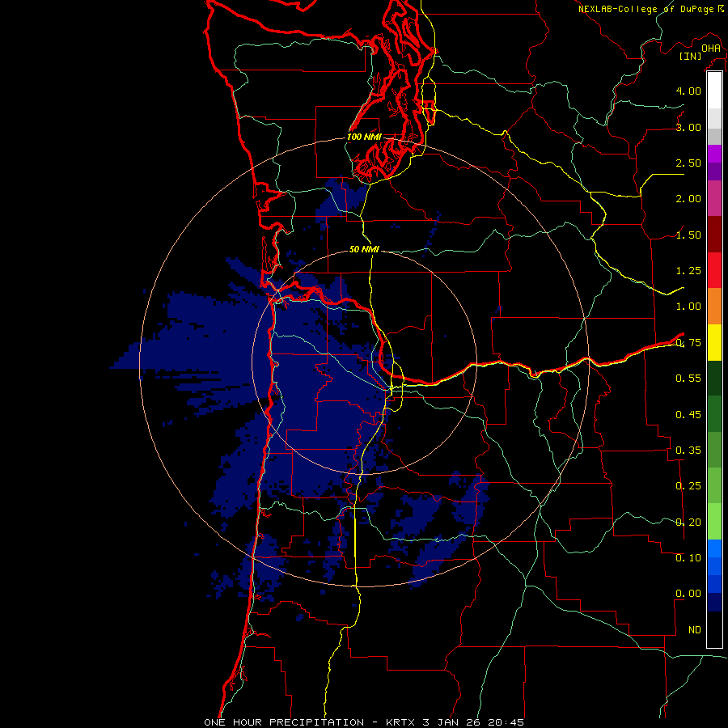Select the bright red swatch beside 1.25
728x728 pixels.
714,270
